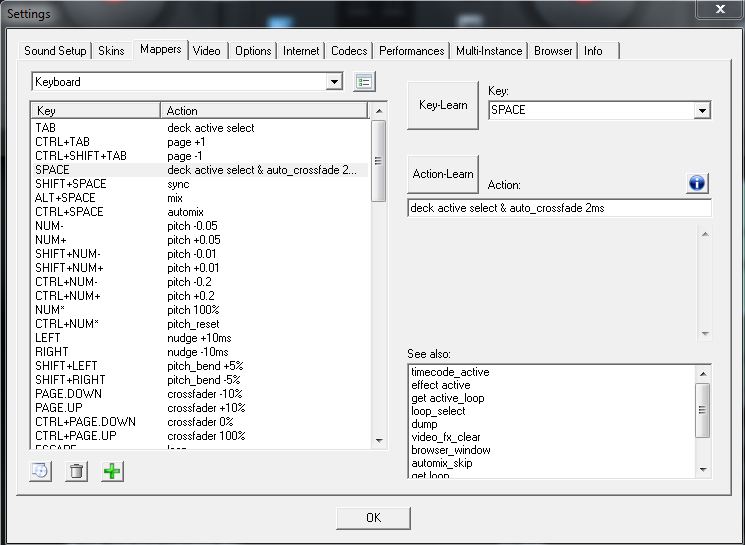The height and width of the screenshot is (545, 745).
Task: Click effect active in the See also list
Action: point(440,385)
